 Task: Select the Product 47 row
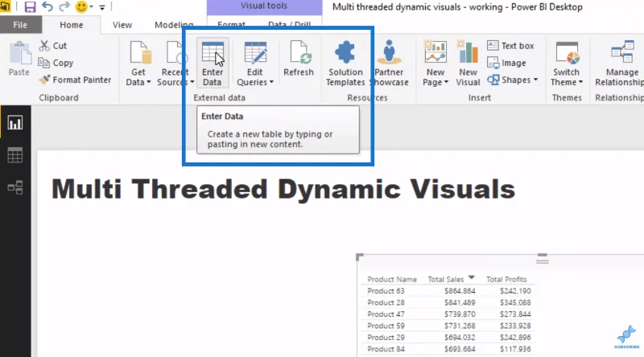pyautogui.click(x=449, y=314)
